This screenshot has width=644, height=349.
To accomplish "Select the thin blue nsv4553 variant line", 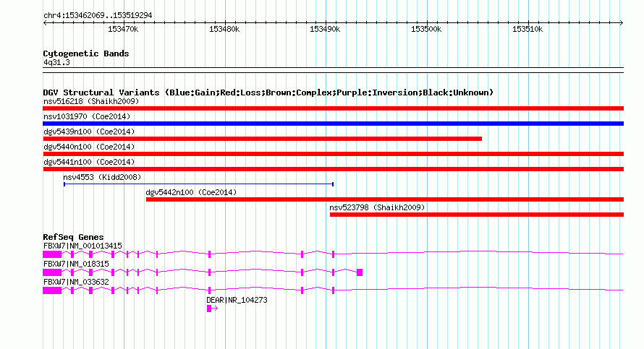I will point(198,184).
